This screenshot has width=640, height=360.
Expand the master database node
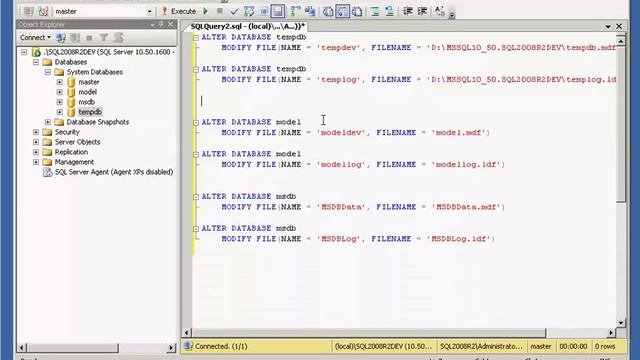[x=60, y=82]
